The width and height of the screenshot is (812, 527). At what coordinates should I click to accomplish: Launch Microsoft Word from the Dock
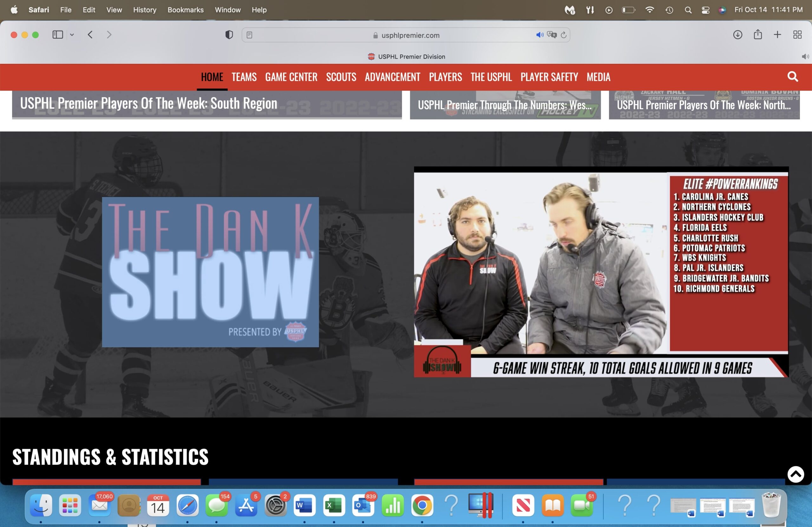tap(304, 505)
